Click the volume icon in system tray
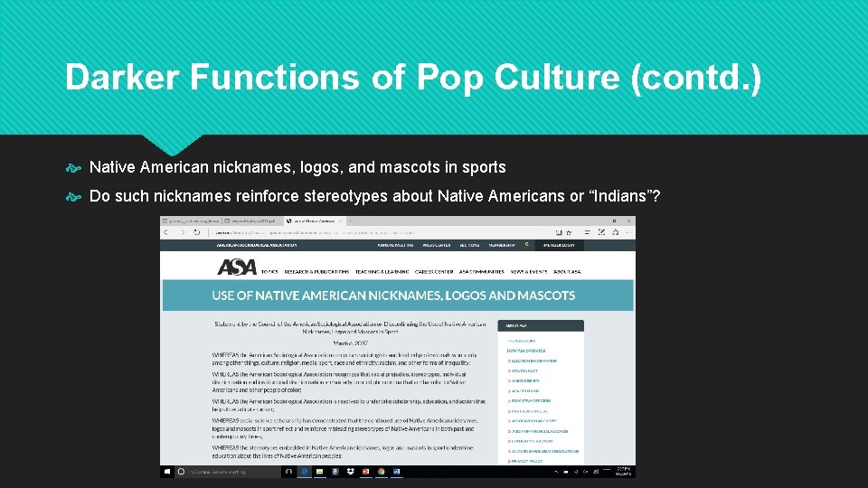868x488 pixels. (x=586, y=472)
